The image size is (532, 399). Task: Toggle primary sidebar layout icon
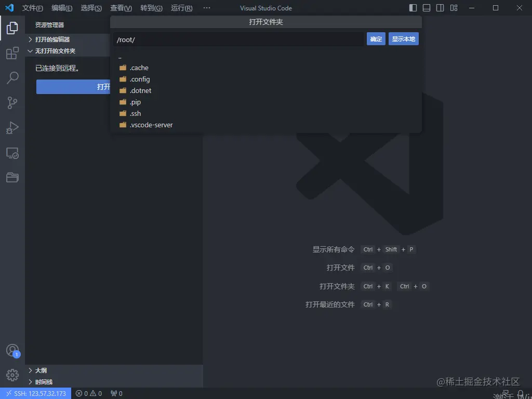click(413, 8)
